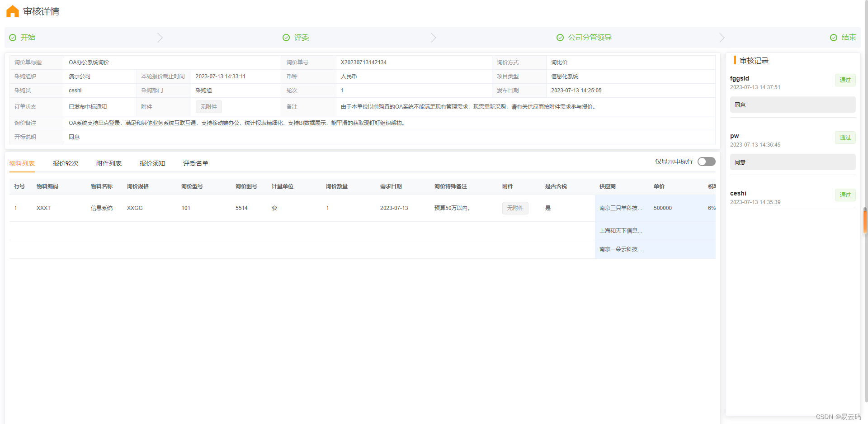Viewport: 868px width, 424px height.
Task: Open the 报价须知 tab
Action: (152, 163)
